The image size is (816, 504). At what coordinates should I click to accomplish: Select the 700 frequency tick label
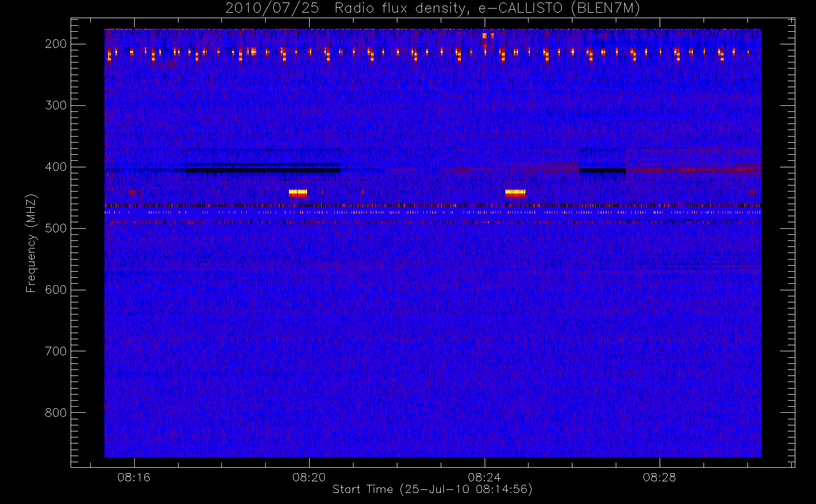(56, 351)
